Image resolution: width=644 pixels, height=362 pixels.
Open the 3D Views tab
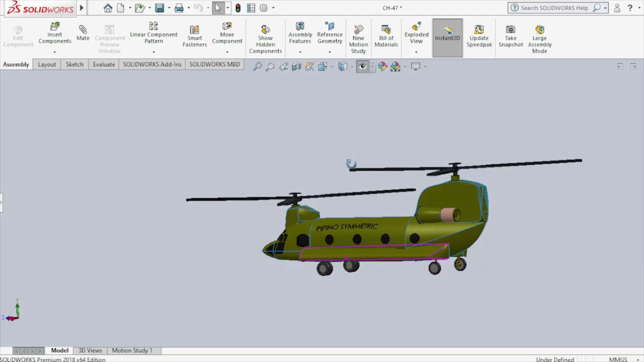(x=90, y=350)
